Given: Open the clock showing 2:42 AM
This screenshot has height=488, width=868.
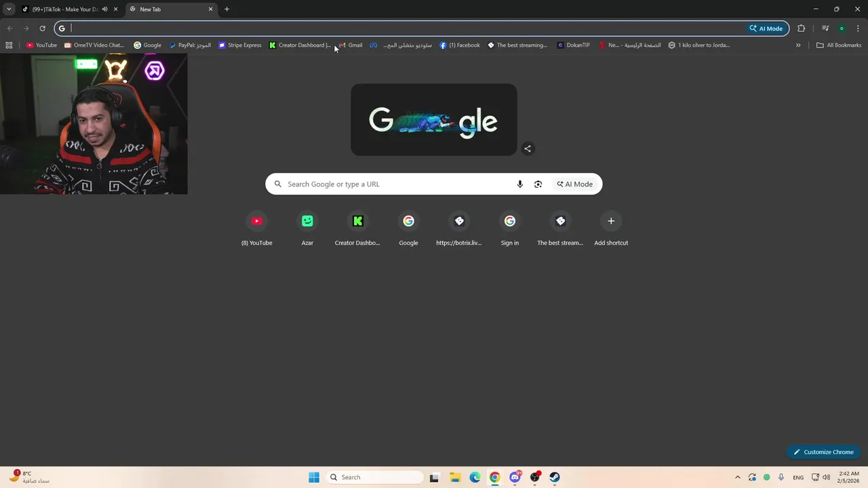Looking at the screenshot, I should pyautogui.click(x=849, y=477).
